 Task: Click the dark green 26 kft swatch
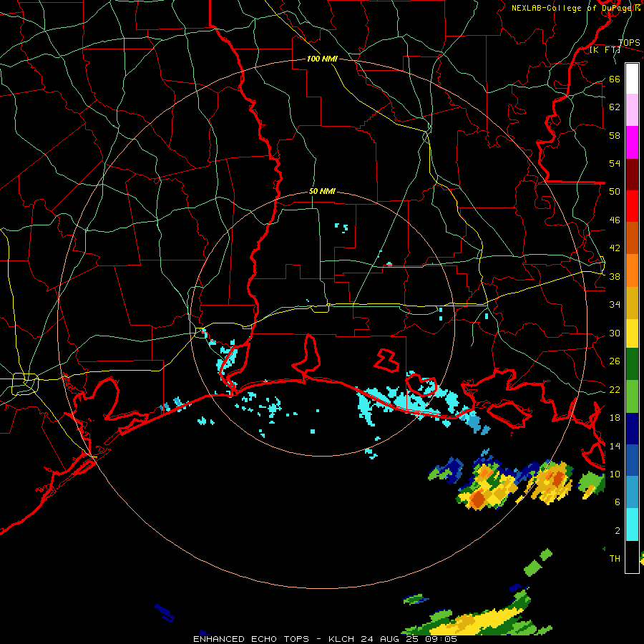point(632,364)
